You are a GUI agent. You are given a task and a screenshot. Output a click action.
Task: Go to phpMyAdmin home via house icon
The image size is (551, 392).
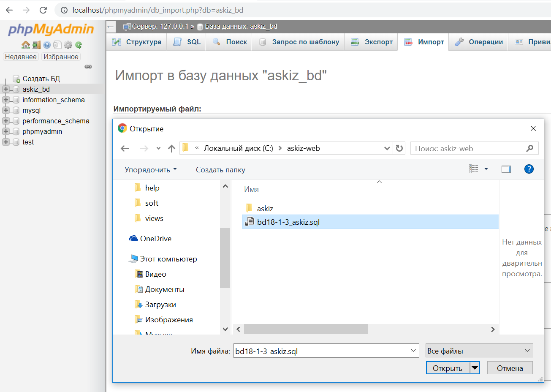coord(26,45)
